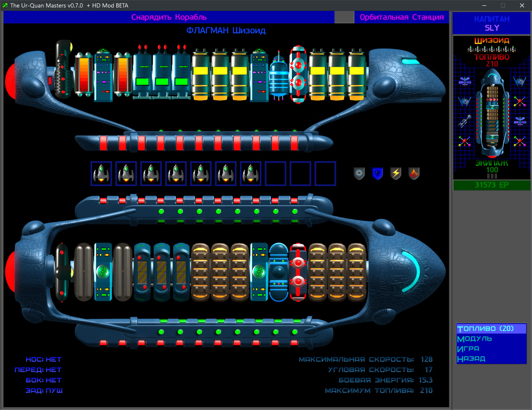Click the dark winged escort ship in the left column
Image resolution: width=532 pixels, height=410 pixels.
(465, 101)
